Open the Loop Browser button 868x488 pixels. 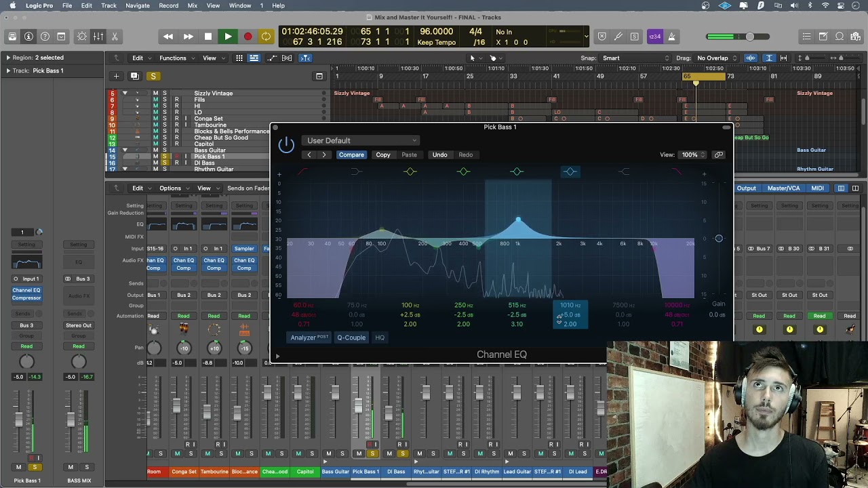click(x=840, y=37)
